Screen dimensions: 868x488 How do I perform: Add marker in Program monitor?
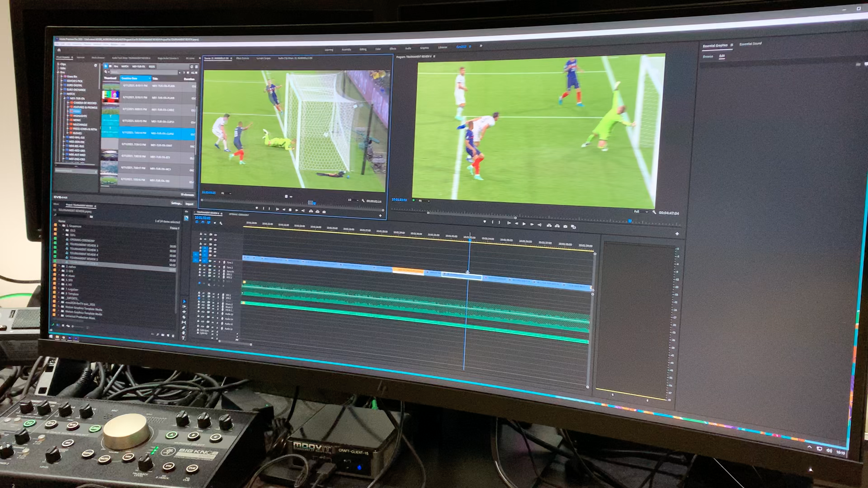pos(485,222)
